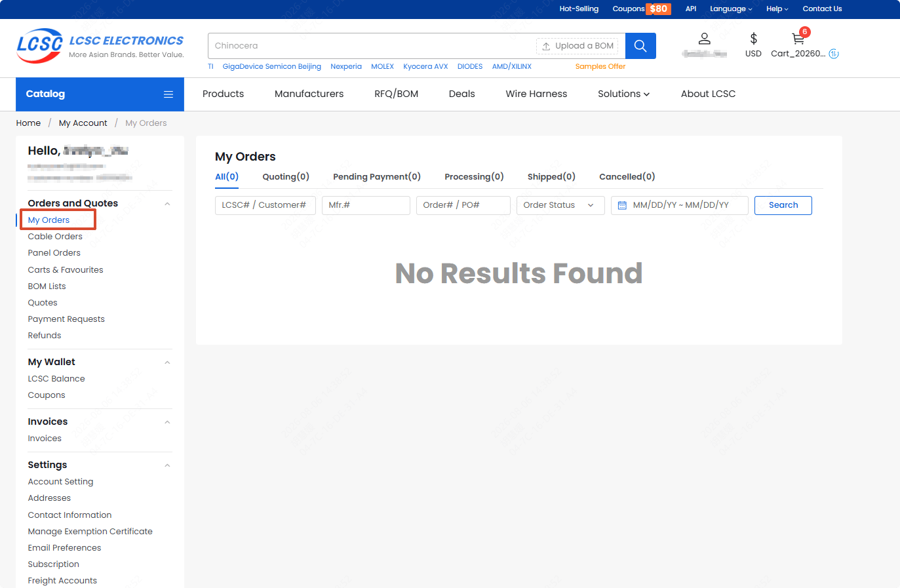This screenshot has height=588, width=900.
Task: Focus the Mfr.# filter field
Action: [366, 205]
